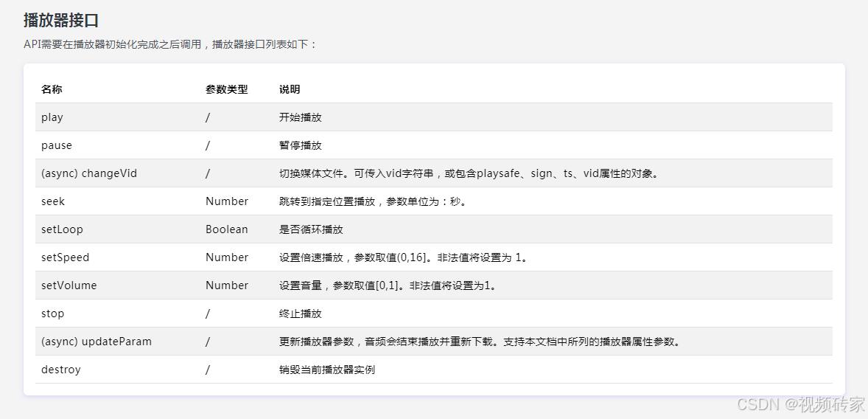Click the 是否循环播放 description
868x419 pixels.
(311, 229)
